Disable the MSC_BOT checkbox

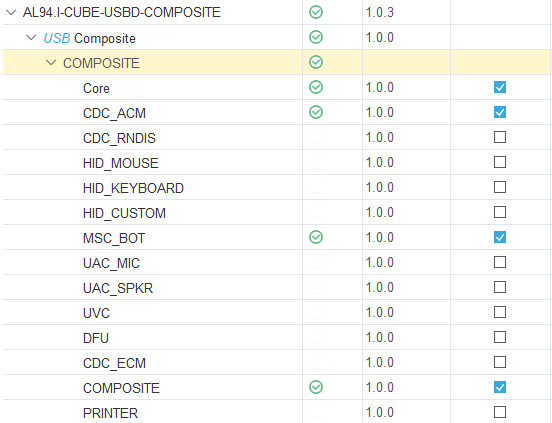[500, 237]
